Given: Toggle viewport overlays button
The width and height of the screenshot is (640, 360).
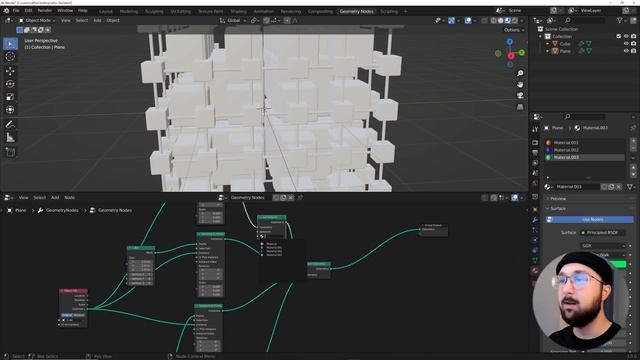Looking at the screenshot, I should click(x=468, y=20).
